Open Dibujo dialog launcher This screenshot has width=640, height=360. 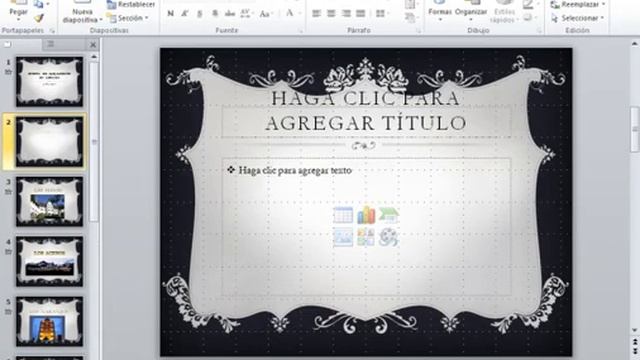pos(539,31)
